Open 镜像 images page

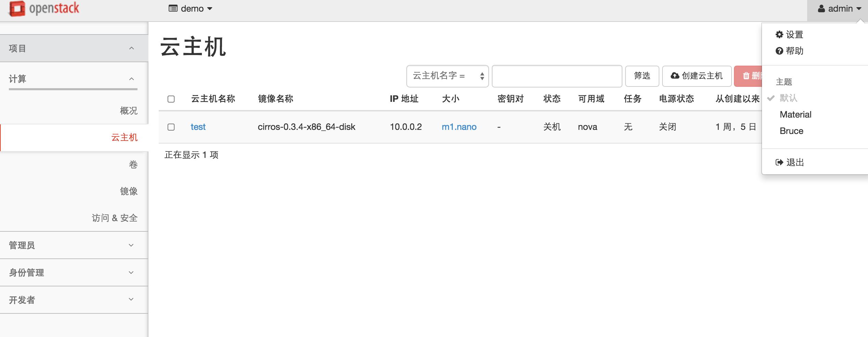click(129, 191)
